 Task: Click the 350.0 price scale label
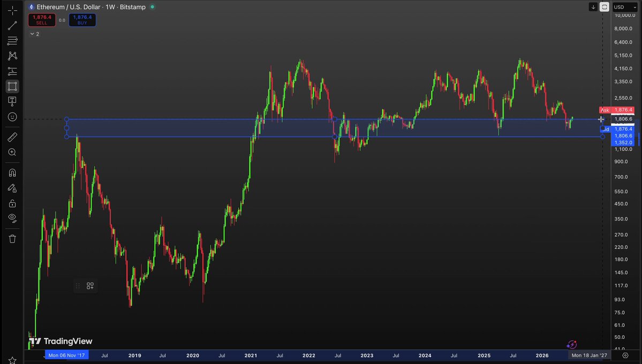coord(621,219)
